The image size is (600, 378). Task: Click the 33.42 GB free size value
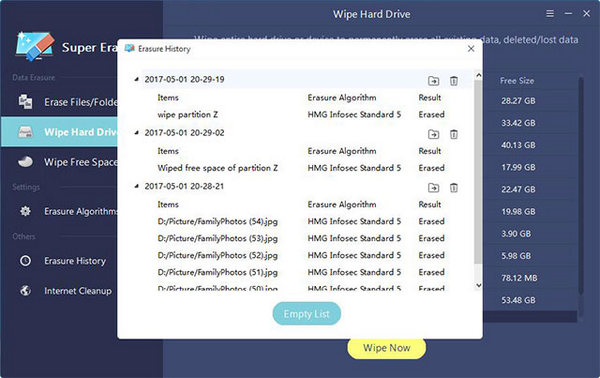click(518, 123)
